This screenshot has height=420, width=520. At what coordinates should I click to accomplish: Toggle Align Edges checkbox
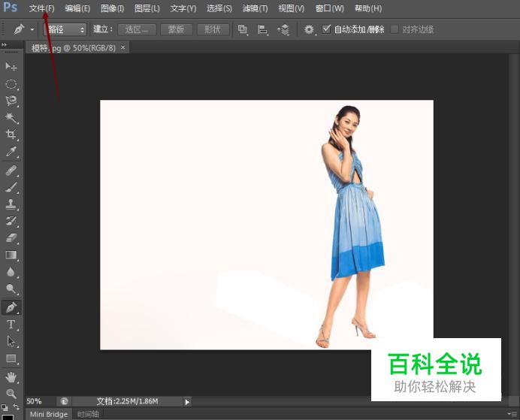click(394, 29)
